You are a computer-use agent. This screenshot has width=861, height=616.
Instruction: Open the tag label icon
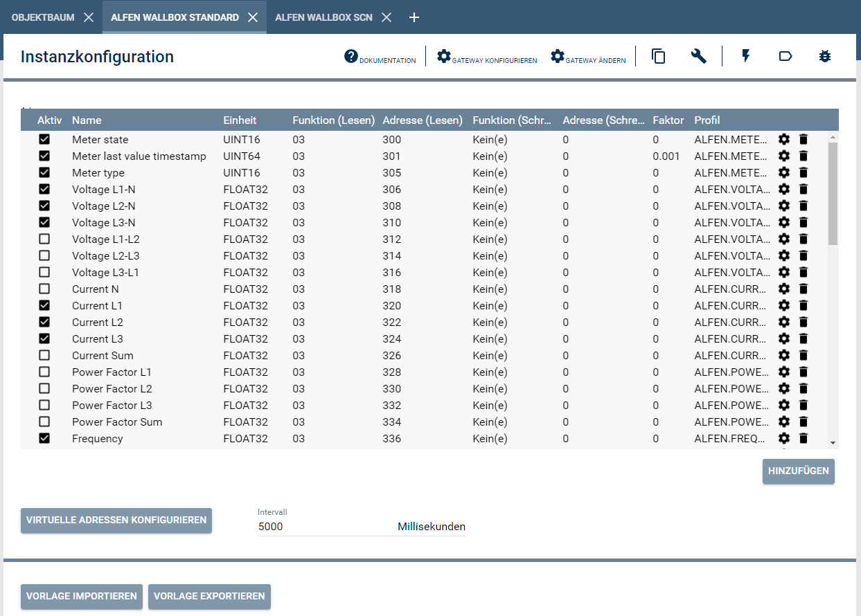[x=785, y=56]
